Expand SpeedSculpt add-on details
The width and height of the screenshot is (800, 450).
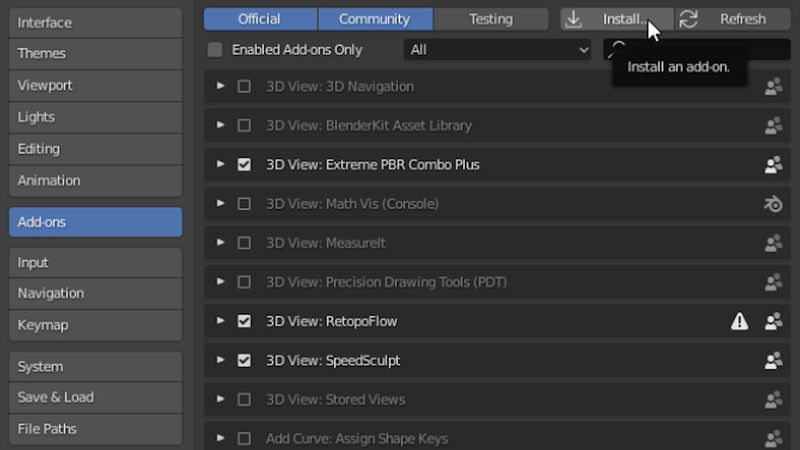coord(220,360)
